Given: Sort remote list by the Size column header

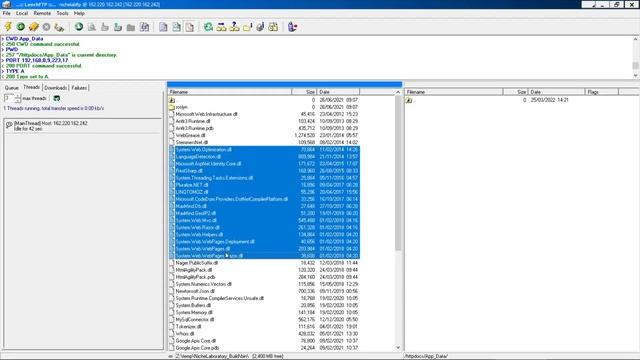Looking at the screenshot, I should [516, 92].
